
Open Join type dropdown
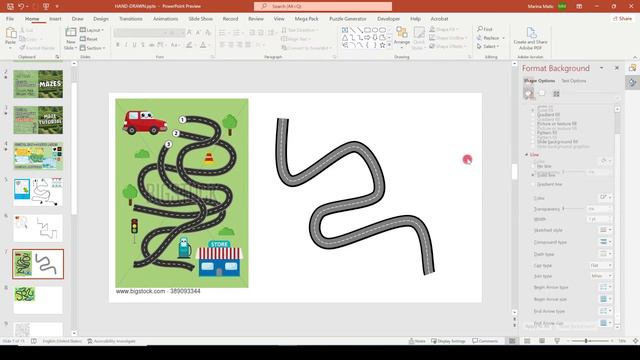(601, 276)
